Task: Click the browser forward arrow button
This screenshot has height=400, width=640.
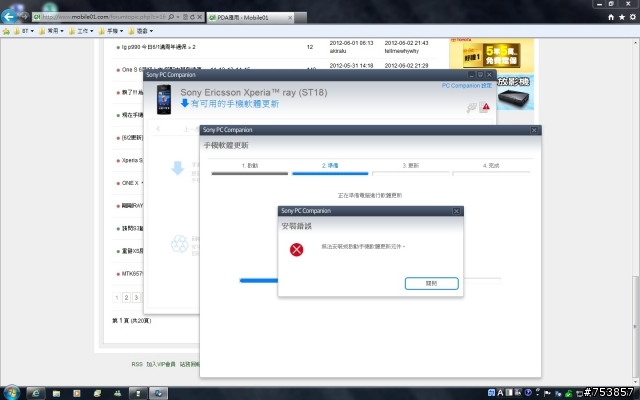Action: point(24,17)
